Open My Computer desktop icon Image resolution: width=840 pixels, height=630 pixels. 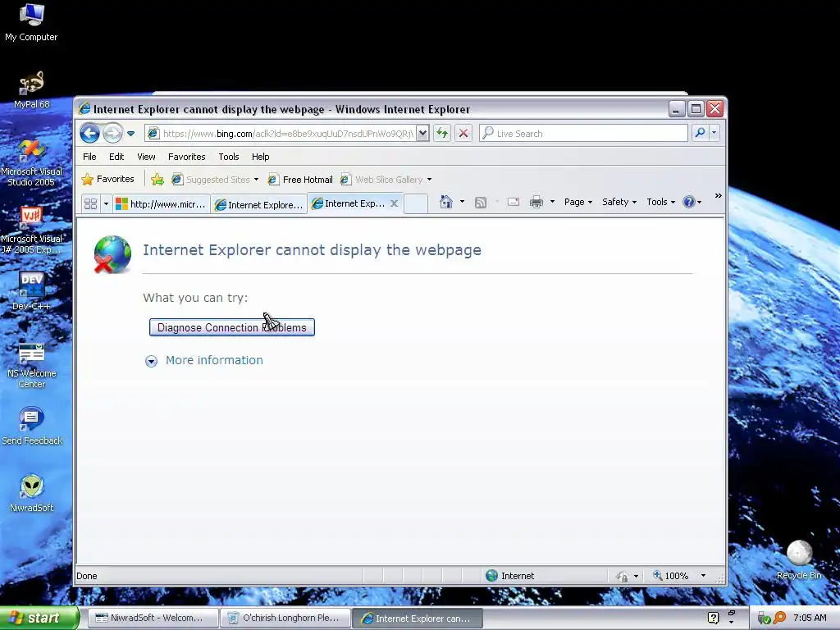tap(31, 21)
